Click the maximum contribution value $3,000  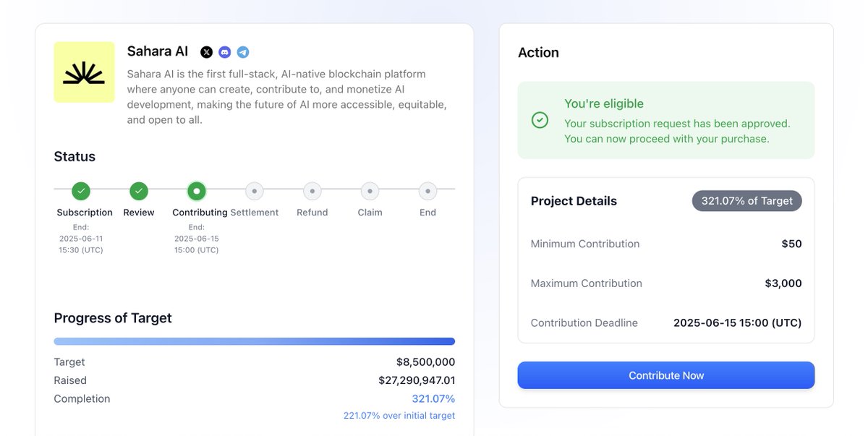coord(783,283)
